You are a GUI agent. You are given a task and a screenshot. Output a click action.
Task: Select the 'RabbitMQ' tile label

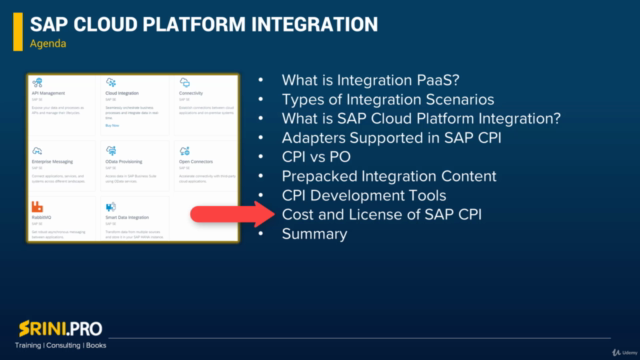tap(41, 218)
